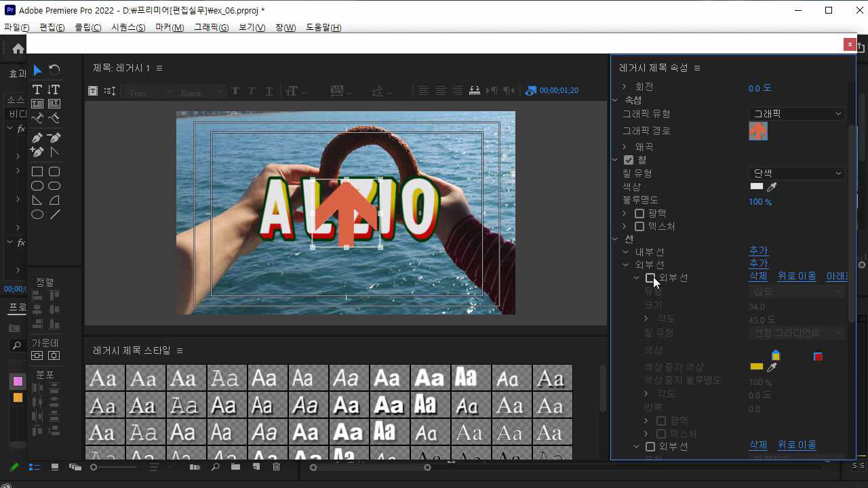
Task: Expand the 회전 property
Action: click(x=625, y=87)
